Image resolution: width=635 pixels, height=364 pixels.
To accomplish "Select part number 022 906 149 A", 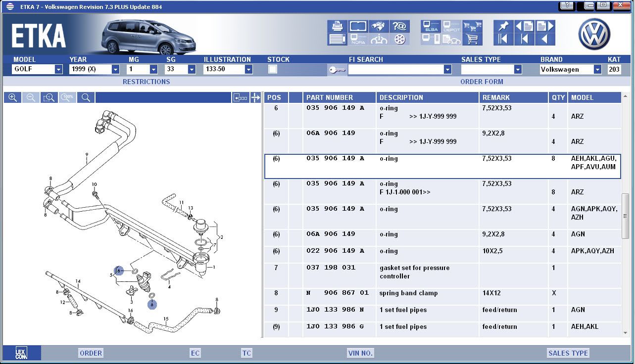I will (335, 251).
